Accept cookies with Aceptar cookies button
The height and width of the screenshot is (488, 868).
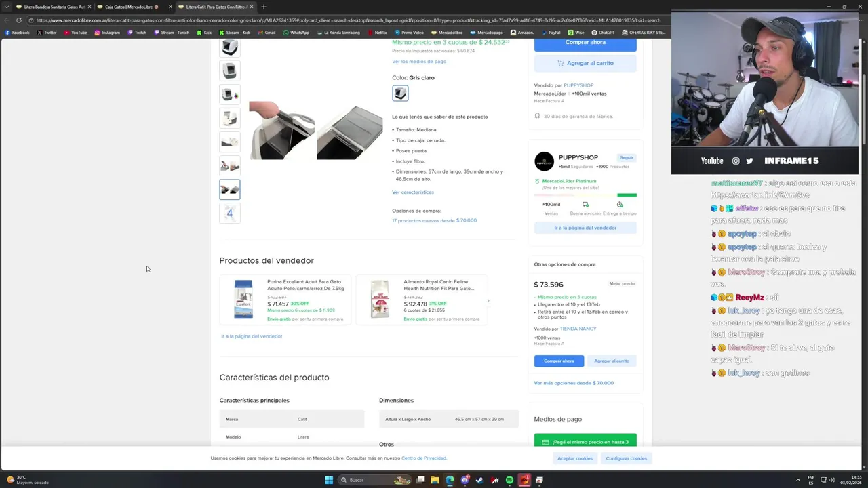[575, 458]
